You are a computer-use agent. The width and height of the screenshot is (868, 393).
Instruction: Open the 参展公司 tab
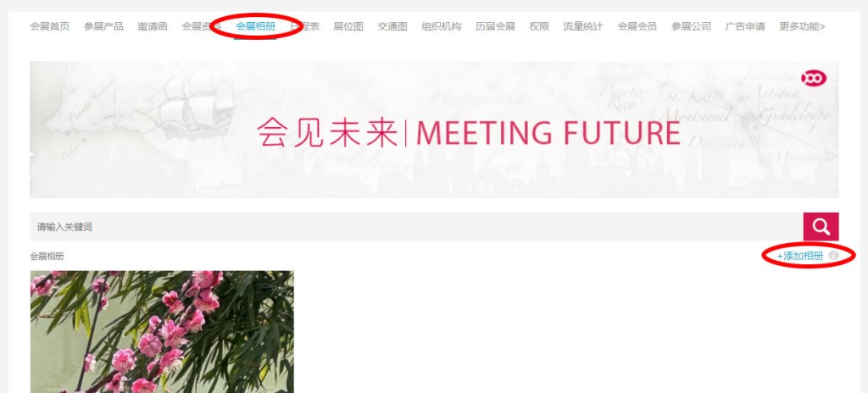point(691,26)
